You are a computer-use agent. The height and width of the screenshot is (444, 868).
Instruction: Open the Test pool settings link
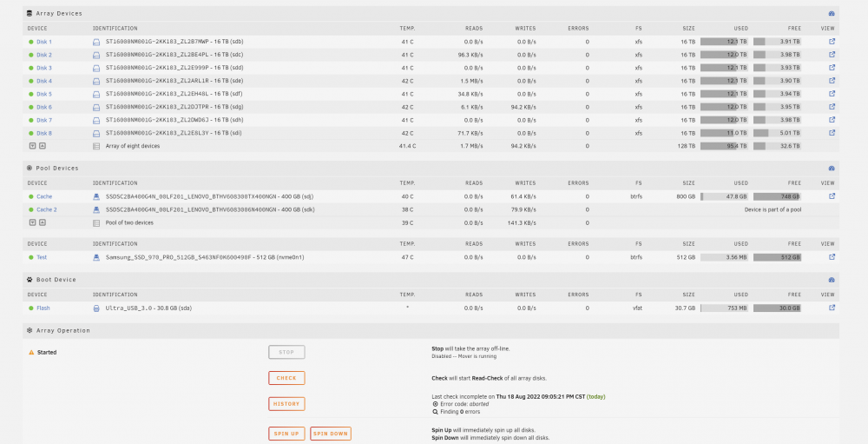[x=42, y=257]
